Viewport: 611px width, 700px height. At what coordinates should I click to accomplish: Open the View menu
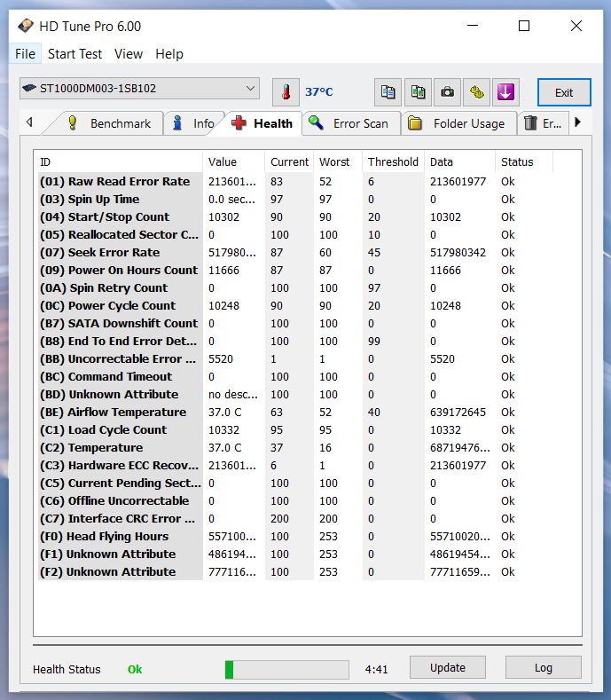pos(129,53)
